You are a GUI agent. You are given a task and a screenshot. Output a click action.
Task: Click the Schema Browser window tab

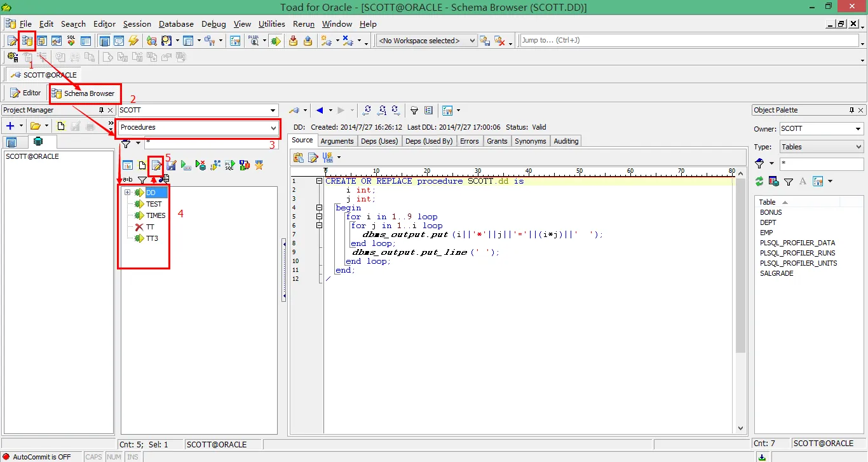tap(84, 93)
